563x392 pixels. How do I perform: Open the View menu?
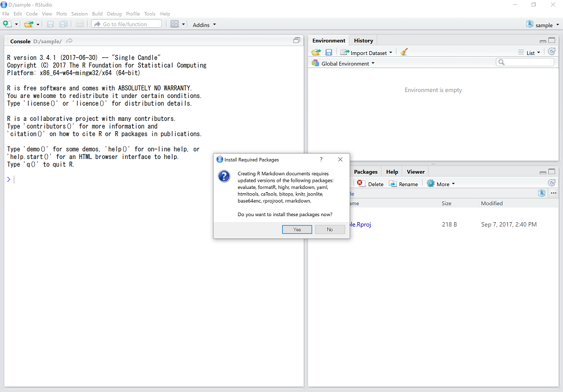click(47, 14)
